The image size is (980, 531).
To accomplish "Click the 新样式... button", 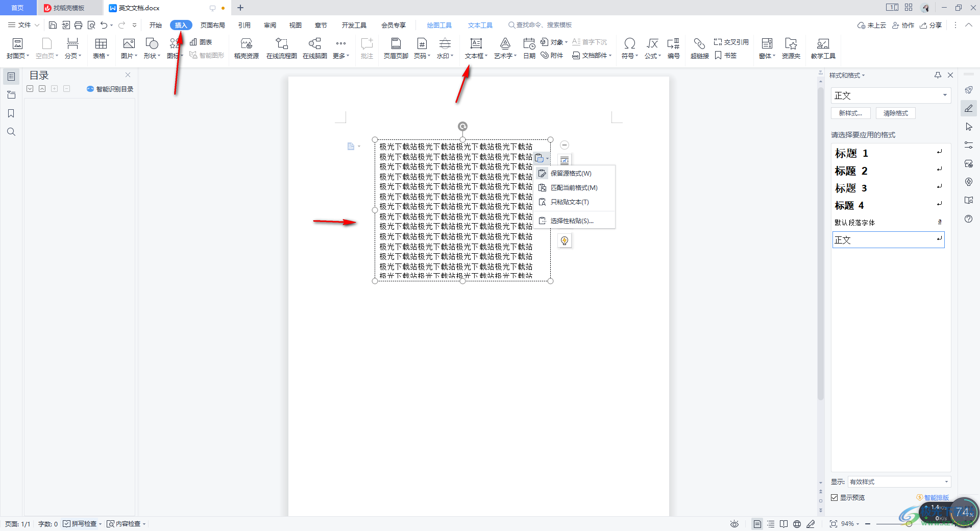I will pyautogui.click(x=850, y=113).
